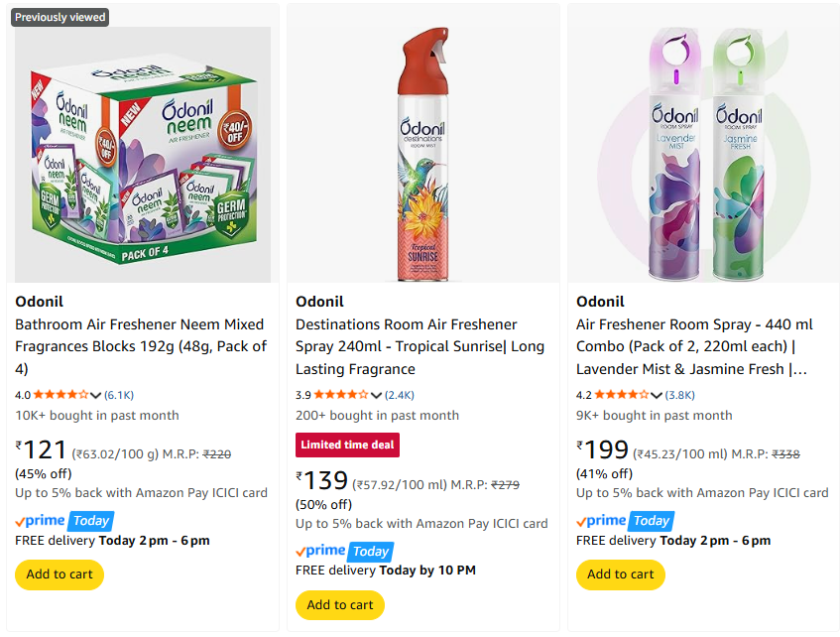Add Tropical Sunrise spray to cart
Viewport: 840px width, 637px height.
coord(340,605)
